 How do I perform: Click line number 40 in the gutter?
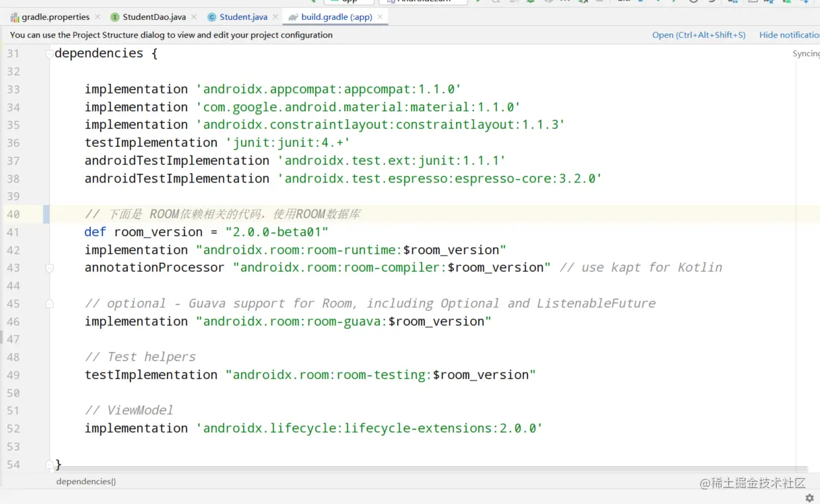coord(13,214)
